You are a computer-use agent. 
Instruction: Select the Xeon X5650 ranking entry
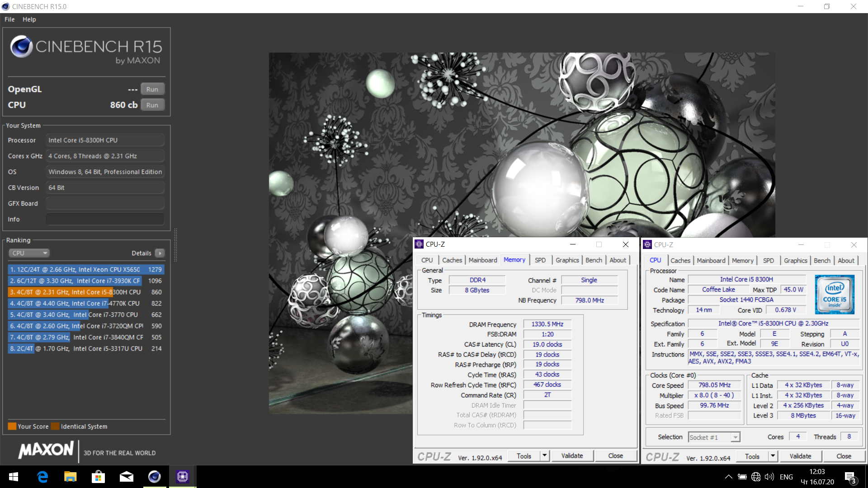tap(86, 269)
